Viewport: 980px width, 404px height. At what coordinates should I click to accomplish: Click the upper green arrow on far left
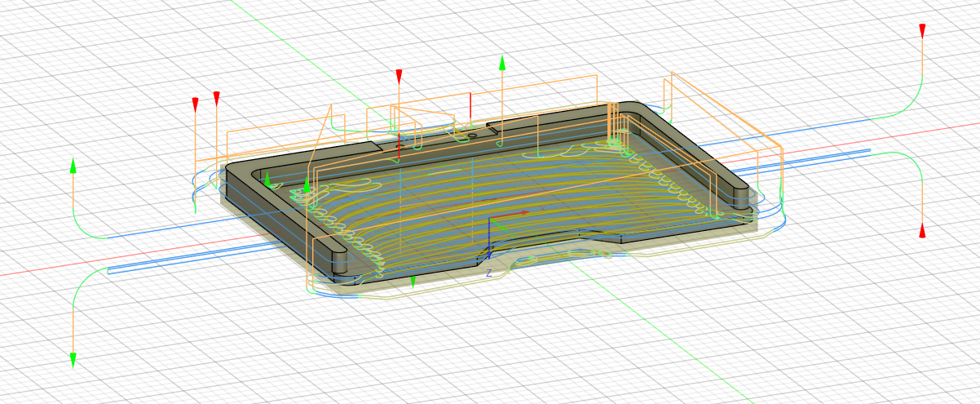[x=73, y=166]
